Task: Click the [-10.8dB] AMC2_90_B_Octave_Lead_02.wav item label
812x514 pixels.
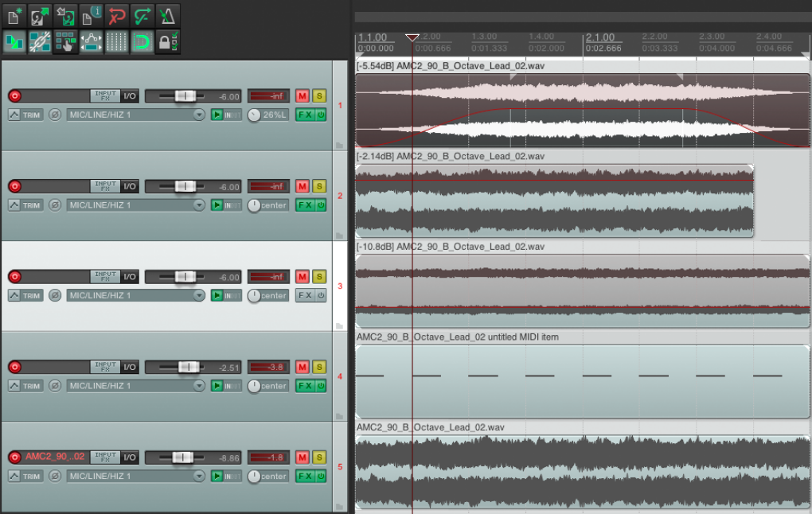Action: pyautogui.click(x=451, y=247)
